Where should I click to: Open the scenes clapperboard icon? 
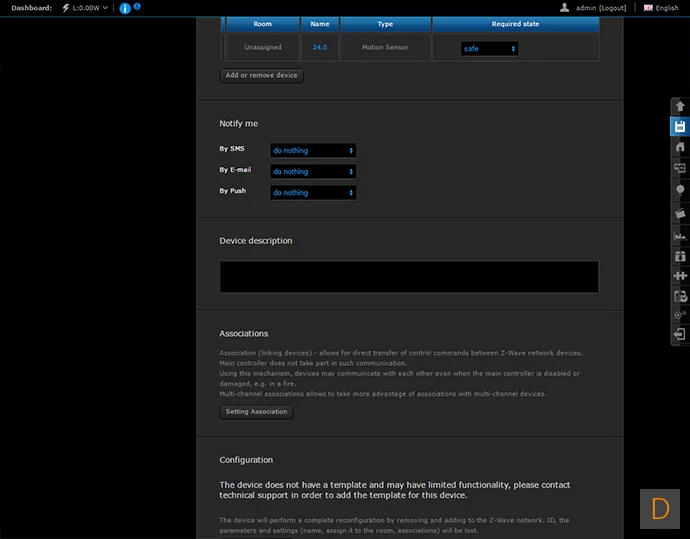(680, 213)
